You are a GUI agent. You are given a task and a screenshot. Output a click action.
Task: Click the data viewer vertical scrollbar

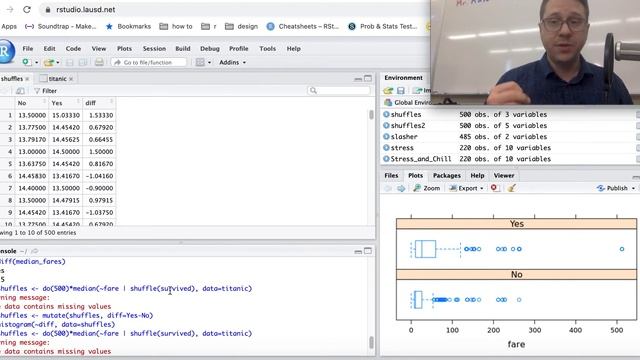pos(371,115)
